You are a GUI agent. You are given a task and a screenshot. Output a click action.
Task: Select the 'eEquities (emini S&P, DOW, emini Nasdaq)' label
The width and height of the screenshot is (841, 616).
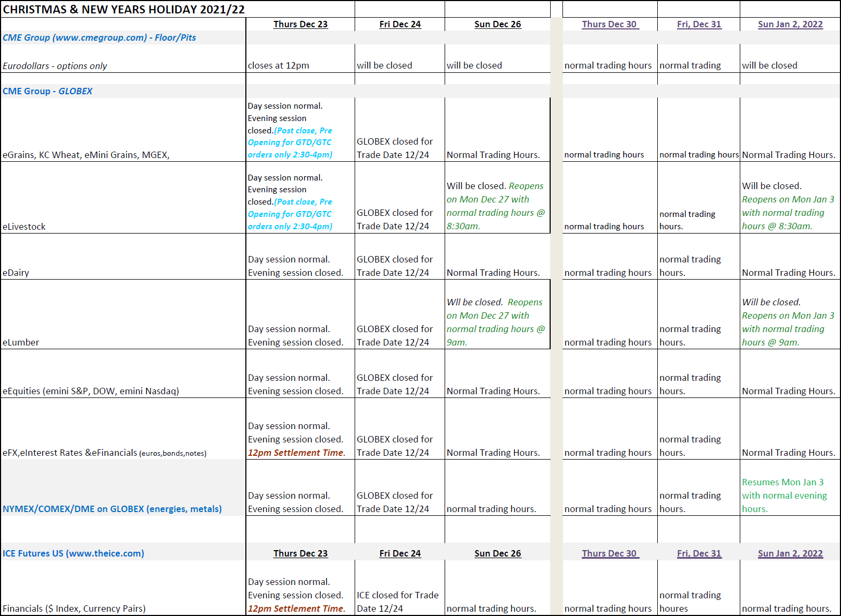coord(91,391)
